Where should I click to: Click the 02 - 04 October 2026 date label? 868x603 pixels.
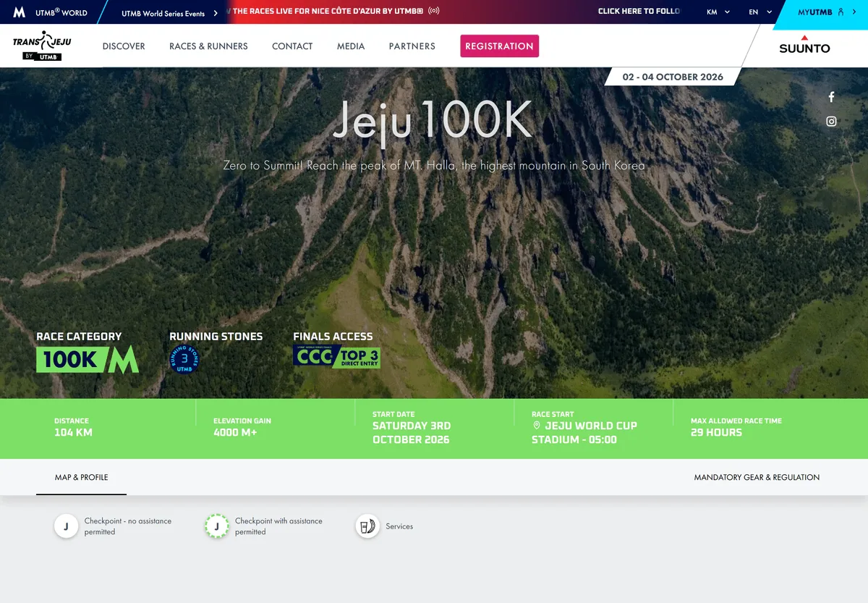click(673, 77)
